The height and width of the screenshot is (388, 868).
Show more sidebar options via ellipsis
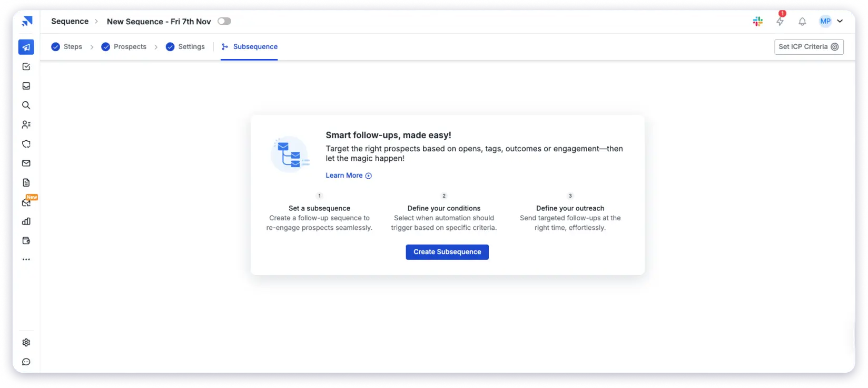26,259
